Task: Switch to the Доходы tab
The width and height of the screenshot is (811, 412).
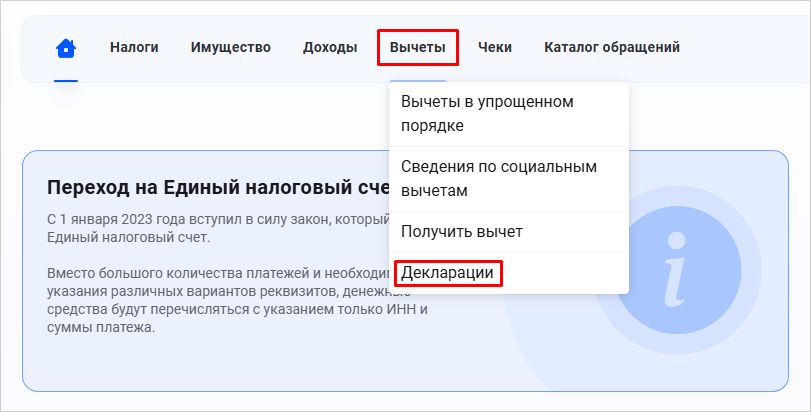Action: point(330,47)
